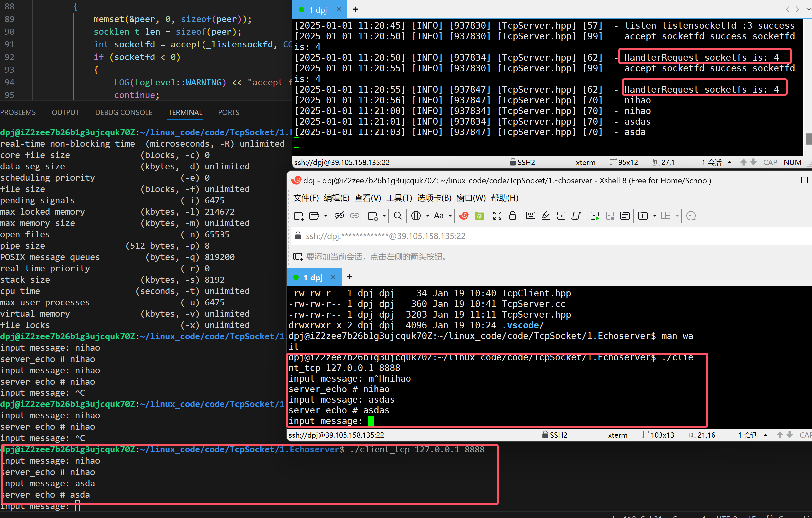This screenshot has height=518, width=812.
Task: Open the 工具(T) menu
Action: [x=399, y=198]
